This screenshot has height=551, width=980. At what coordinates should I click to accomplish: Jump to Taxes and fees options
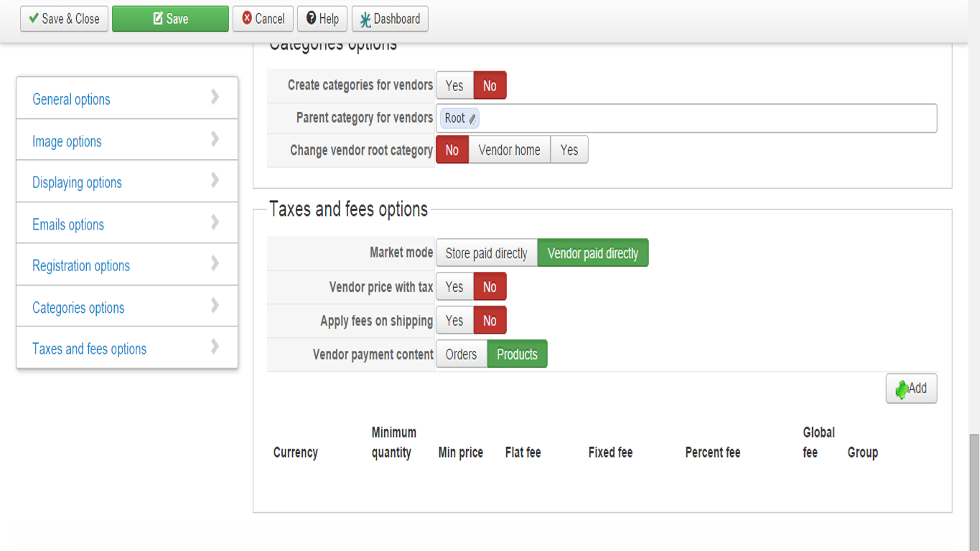click(89, 349)
